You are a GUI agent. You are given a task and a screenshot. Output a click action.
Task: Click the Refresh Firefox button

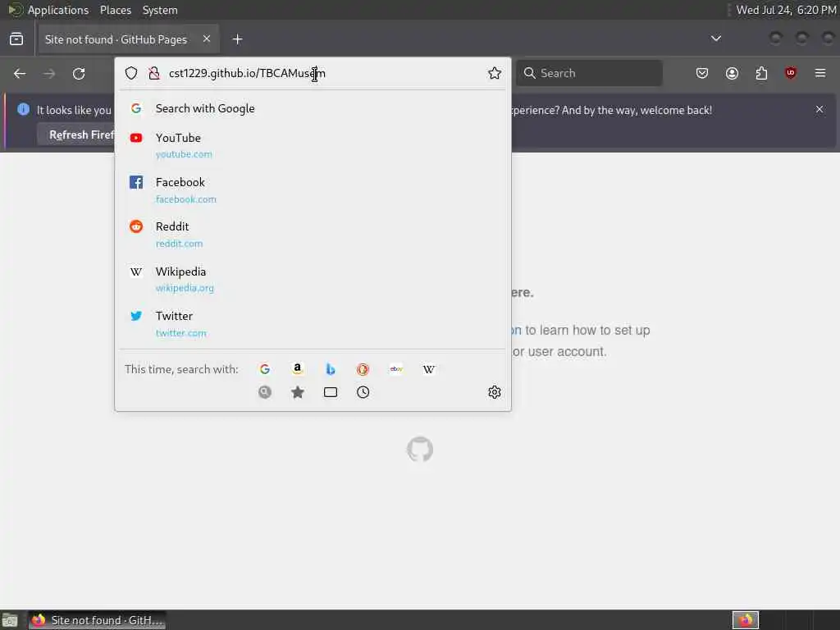(x=81, y=135)
